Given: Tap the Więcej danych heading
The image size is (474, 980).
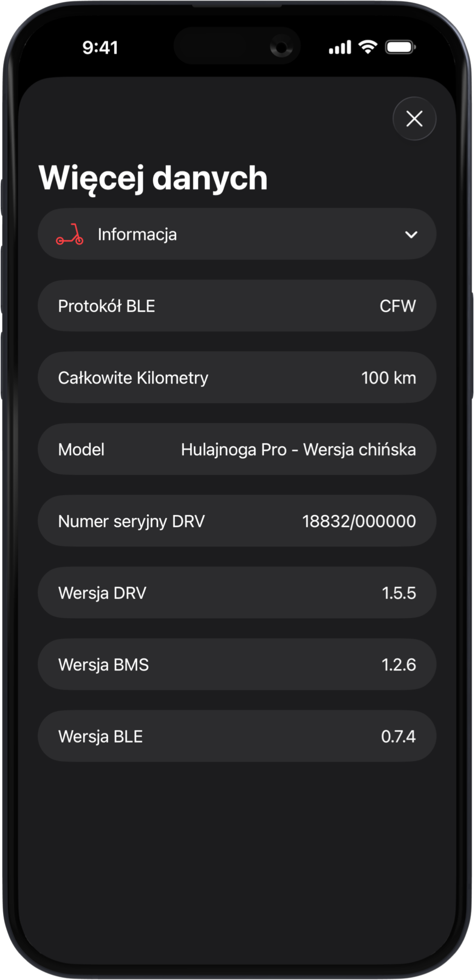Looking at the screenshot, I should [x=153, y=178].
